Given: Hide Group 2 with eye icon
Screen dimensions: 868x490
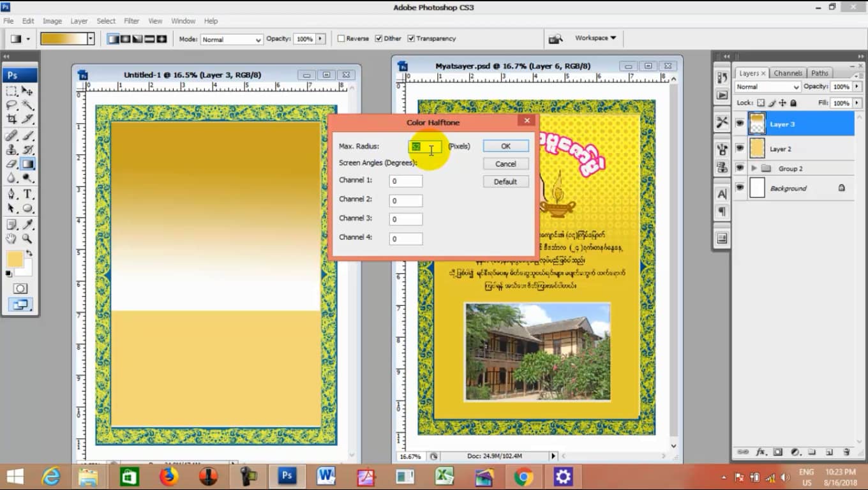Looking at the screenshot, I should tap(740, 168).
